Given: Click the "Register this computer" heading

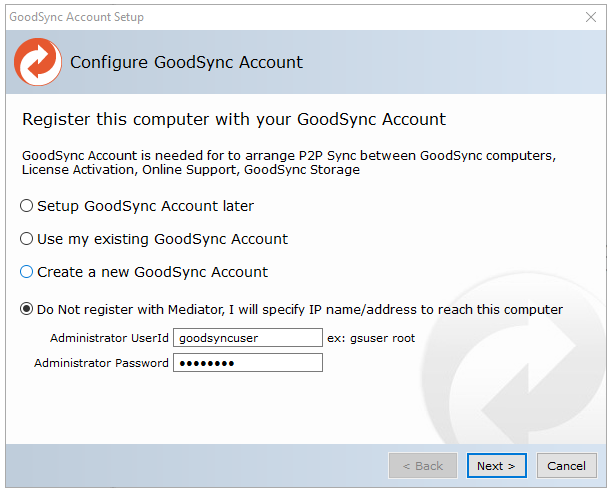Looking at the screenshot, I should coord(234,120).
